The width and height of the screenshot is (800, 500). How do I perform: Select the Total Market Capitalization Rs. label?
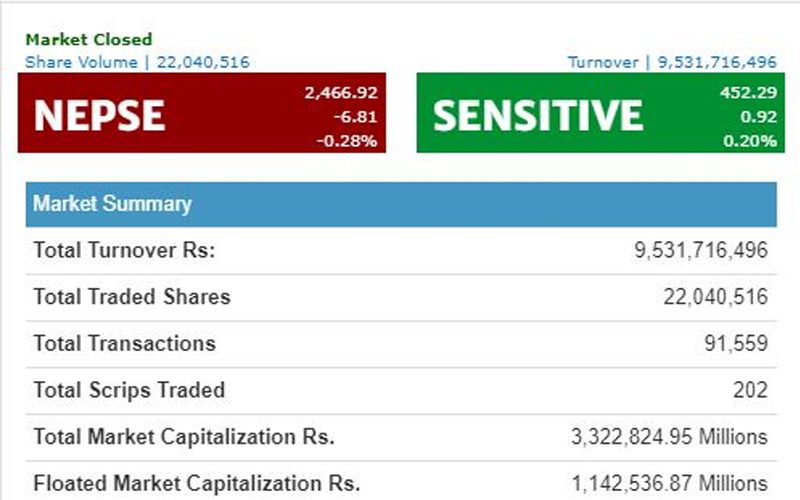click(x=184, y=437)
